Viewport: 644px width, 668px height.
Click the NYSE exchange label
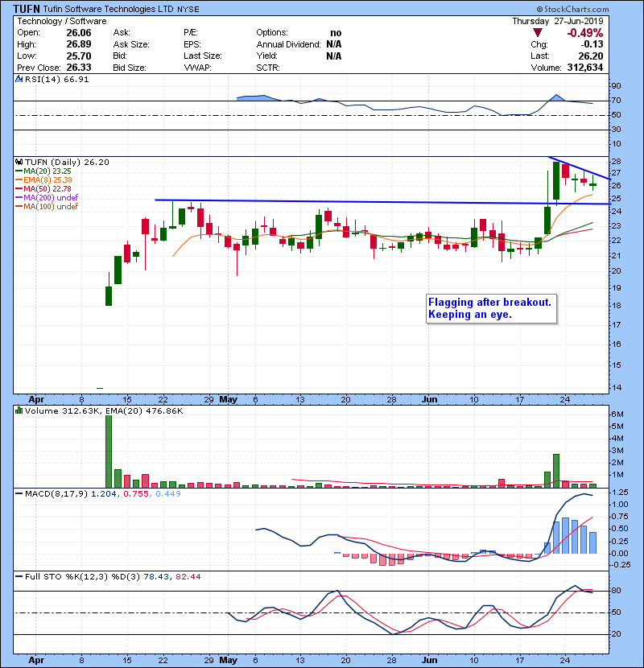[188, 10]
